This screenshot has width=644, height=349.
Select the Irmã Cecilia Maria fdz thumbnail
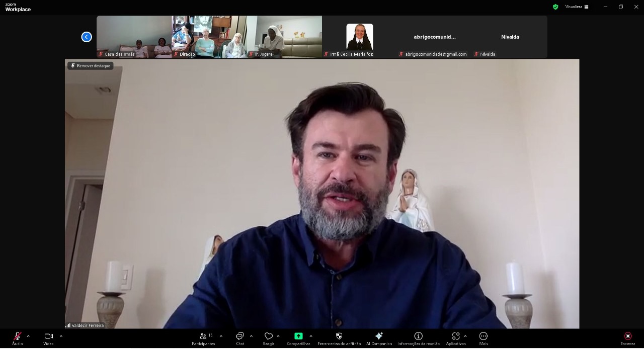(x=359, y=37)
